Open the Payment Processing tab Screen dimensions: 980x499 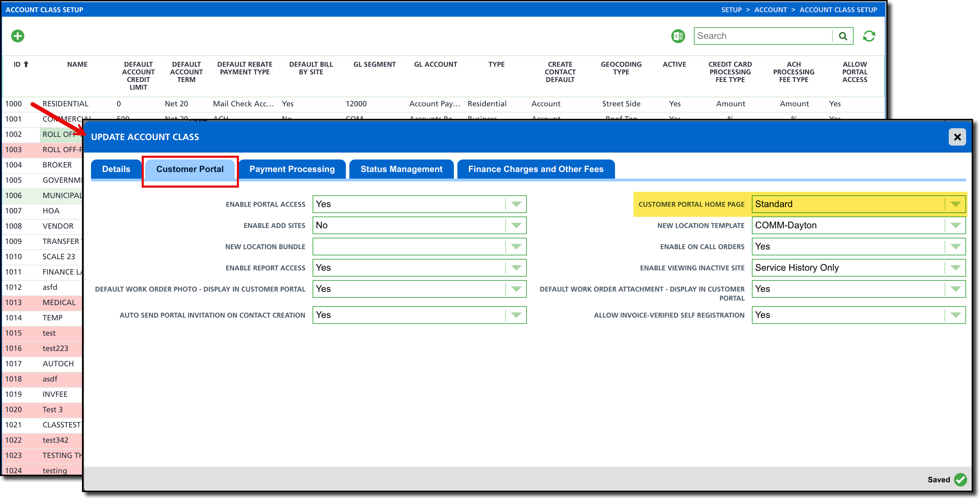[292, 169]
